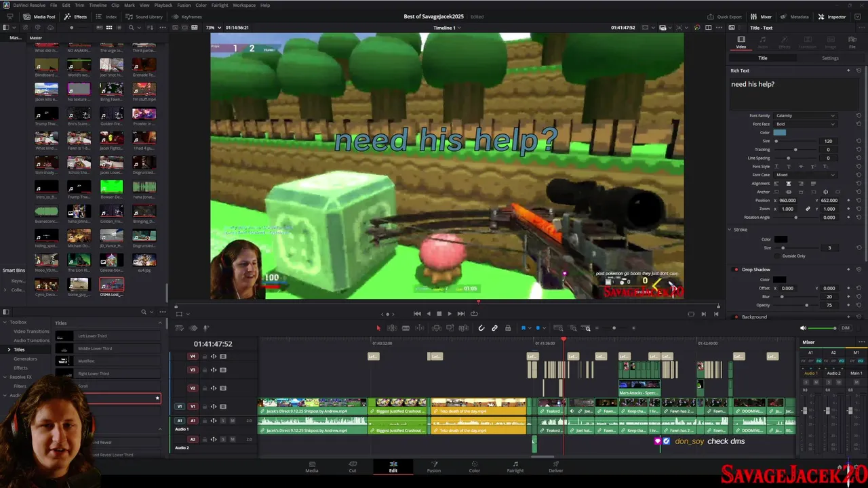Screen dimensions: 868x488
Task: Toggle timeline snapping magnet
Action: tap(481, 328)
